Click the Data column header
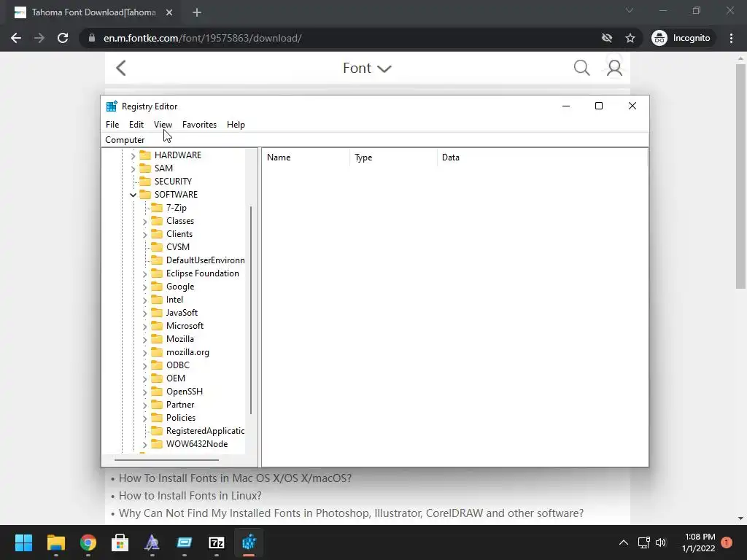747x560 pixels. pos(543,157)
